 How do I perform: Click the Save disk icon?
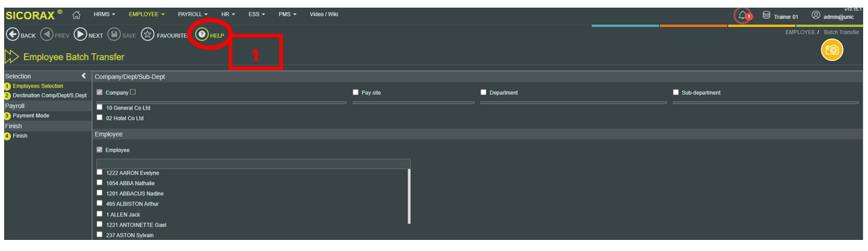coord(114,35)
